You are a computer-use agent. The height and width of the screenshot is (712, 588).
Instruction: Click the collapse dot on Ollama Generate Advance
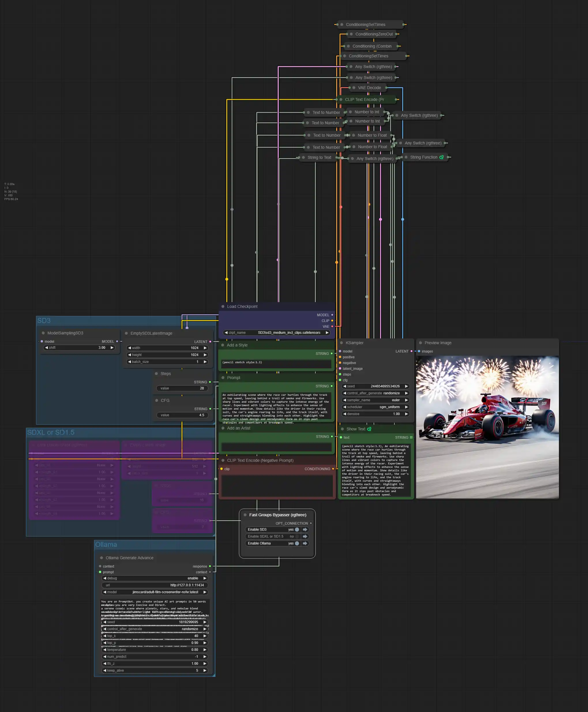point(101,557)
